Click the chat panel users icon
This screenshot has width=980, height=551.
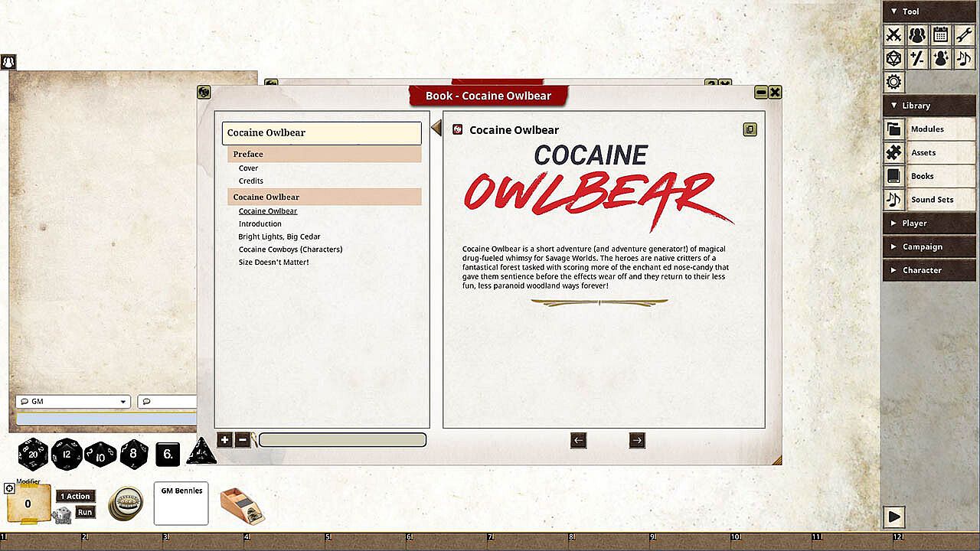tap(8, 62)
